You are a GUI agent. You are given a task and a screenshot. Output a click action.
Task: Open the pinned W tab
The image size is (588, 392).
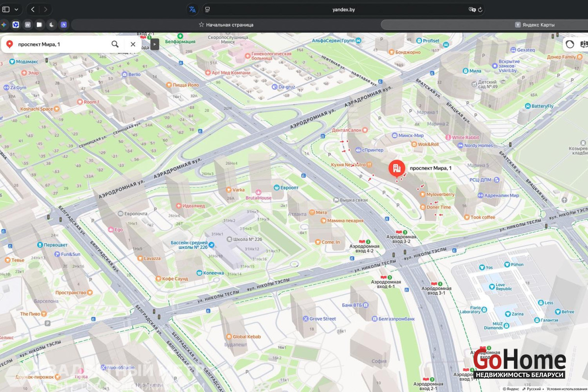27,24
